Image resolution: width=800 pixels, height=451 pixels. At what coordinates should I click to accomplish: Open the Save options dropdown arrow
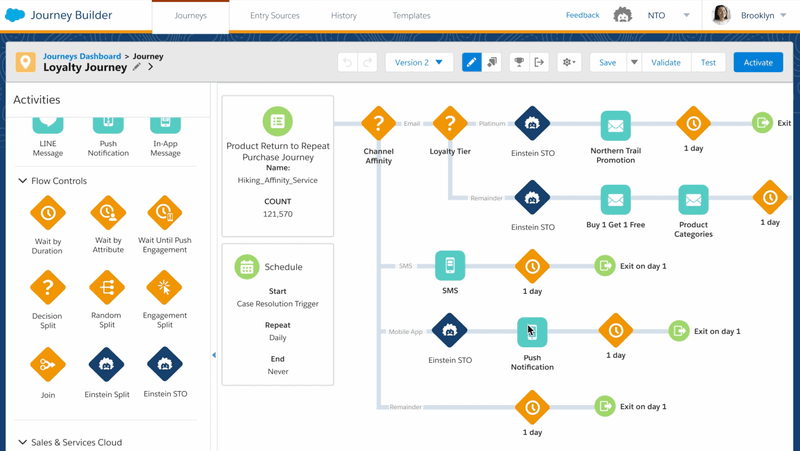pyautogui.click(x=634, y=62)
